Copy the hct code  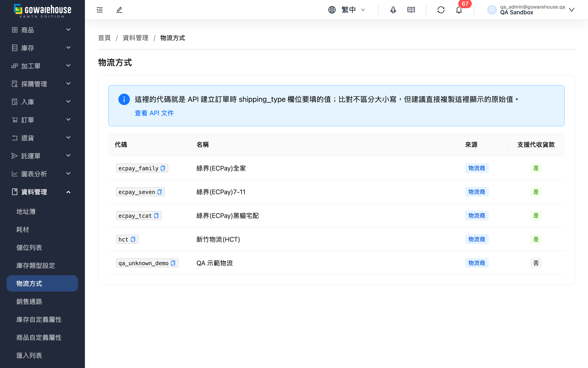pos(133,239)
